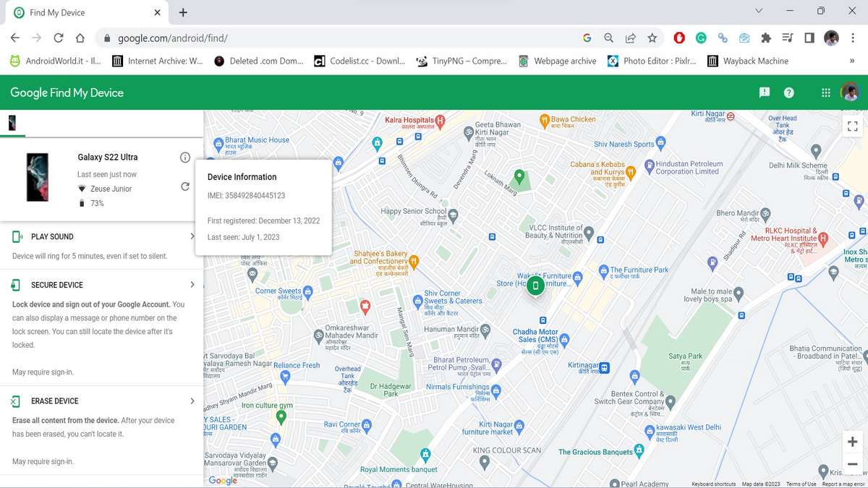Screen dimensions: 868x488
Task: Click the Google Find My Device title
Action: pos(67,93)
